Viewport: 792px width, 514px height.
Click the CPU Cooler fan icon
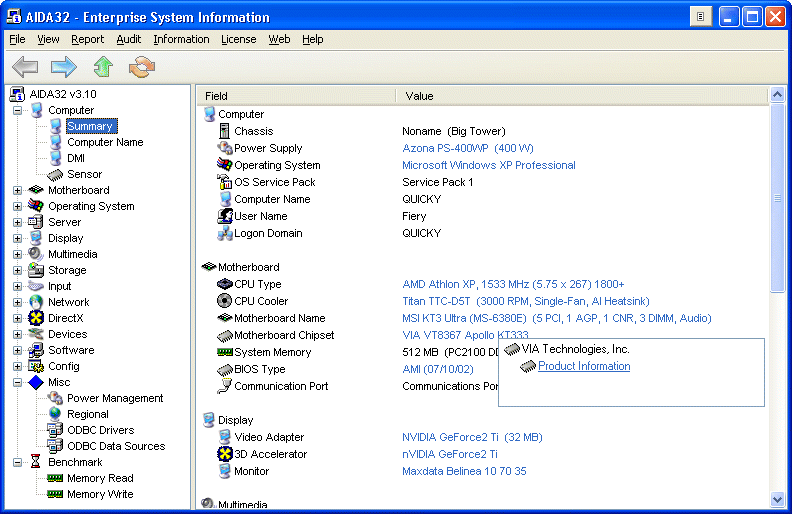pos(224,301)
